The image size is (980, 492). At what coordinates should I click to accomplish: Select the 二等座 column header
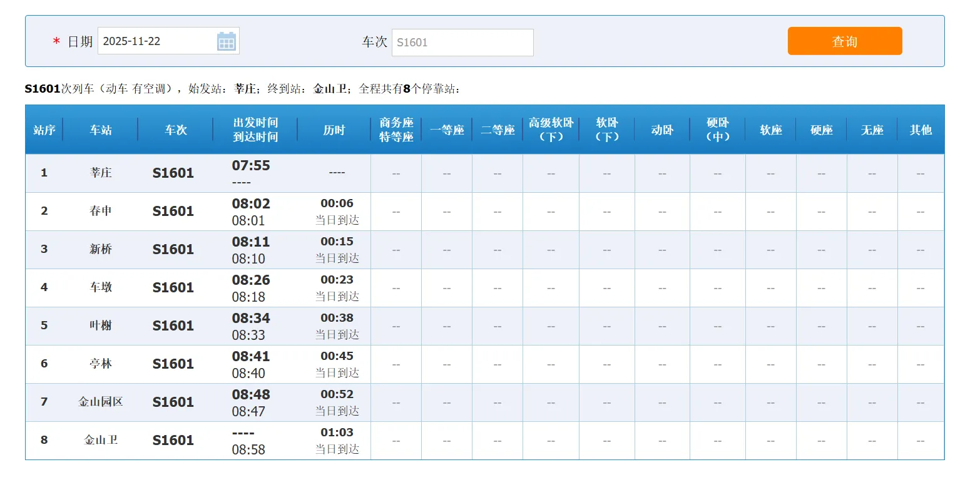tap(498, 130)
